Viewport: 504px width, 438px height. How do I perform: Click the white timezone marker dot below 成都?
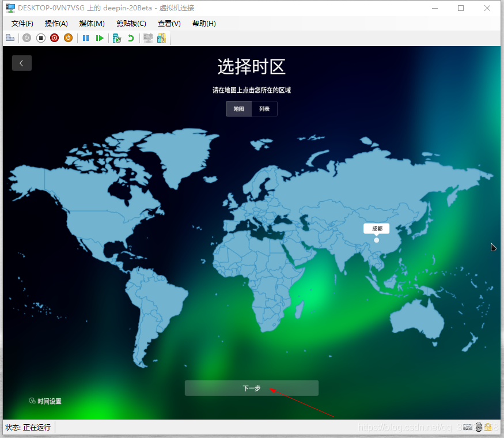pyautogui.click(x=376, y=240)
